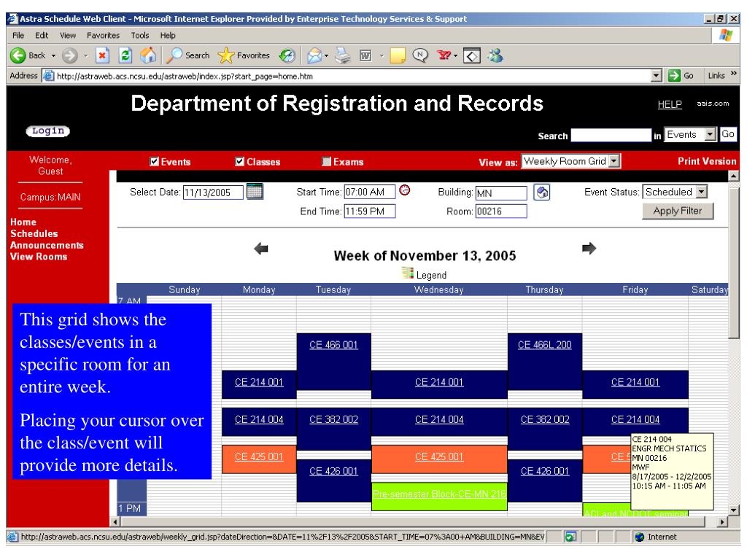This screenshot has height=560, width=747.
Task: Click the building lookup icon
Action: point(542,192)
